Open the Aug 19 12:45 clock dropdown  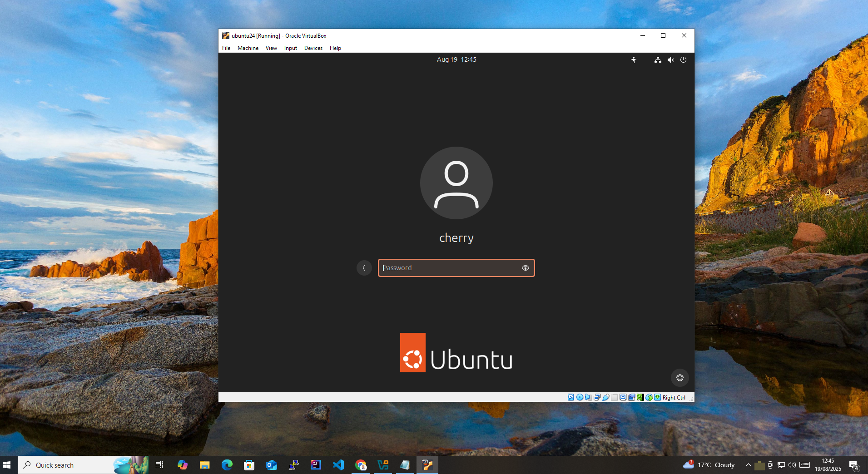[x=456, y=59]
